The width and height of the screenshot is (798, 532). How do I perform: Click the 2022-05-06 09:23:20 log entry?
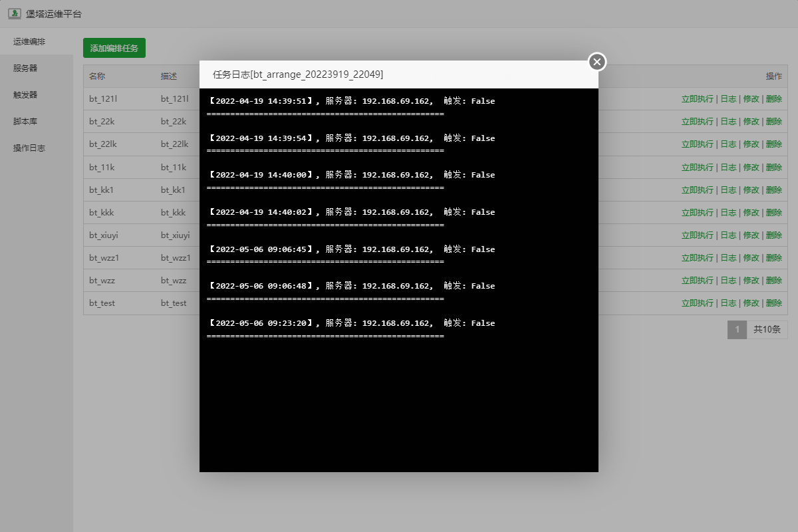352,323
